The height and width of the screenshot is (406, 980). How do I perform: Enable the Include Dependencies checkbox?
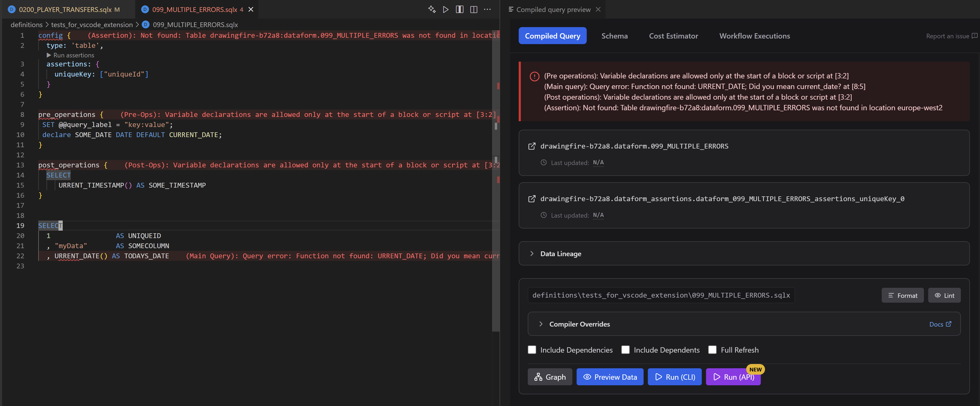tap(532, 350)
